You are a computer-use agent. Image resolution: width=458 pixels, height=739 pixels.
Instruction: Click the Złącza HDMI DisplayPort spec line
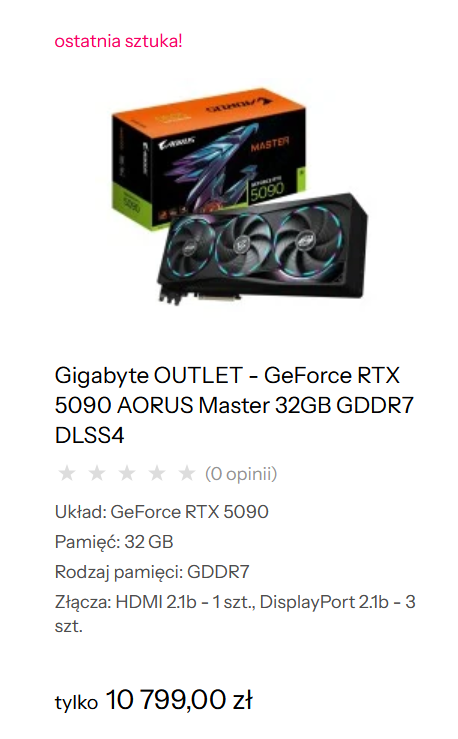tap(235, 614)
